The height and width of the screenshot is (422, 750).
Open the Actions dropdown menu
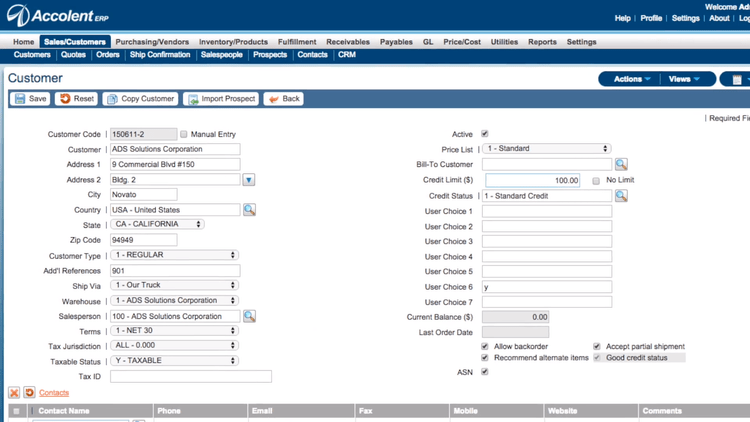point(631,79)
